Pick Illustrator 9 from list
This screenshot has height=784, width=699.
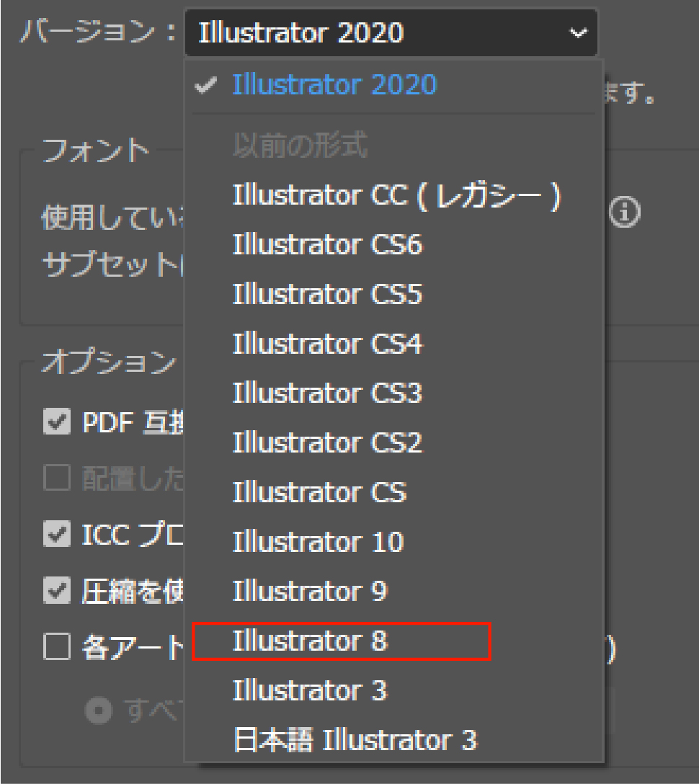pyautogui.click(x=310, y=591)
